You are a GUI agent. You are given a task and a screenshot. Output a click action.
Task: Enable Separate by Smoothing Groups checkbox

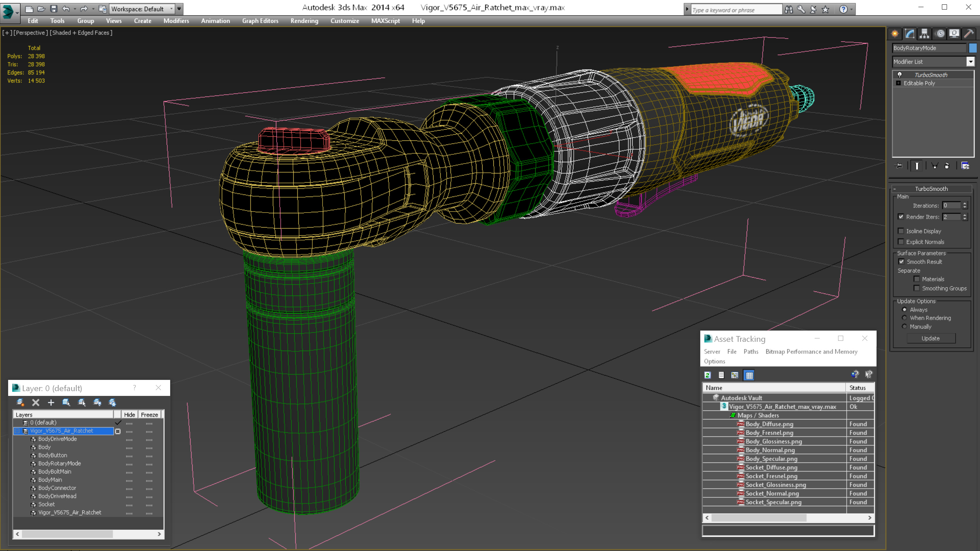pos(917,288)
